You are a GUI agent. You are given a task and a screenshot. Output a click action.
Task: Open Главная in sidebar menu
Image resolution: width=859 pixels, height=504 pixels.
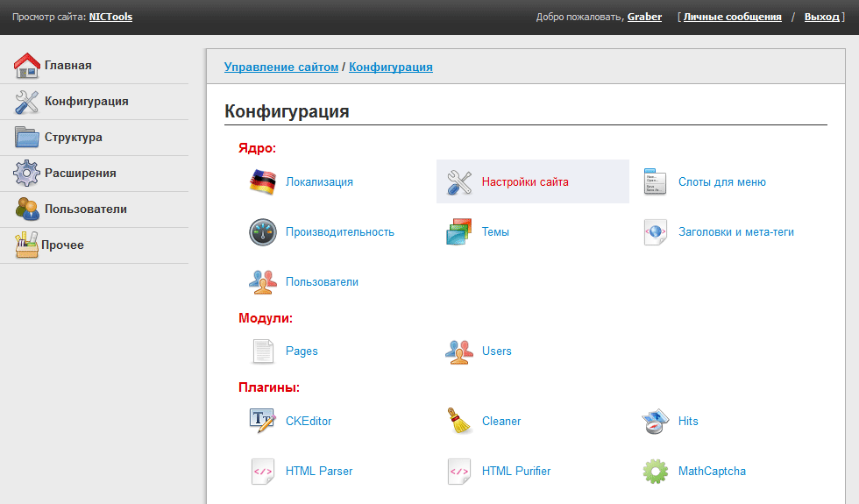[x=68, y=65]
